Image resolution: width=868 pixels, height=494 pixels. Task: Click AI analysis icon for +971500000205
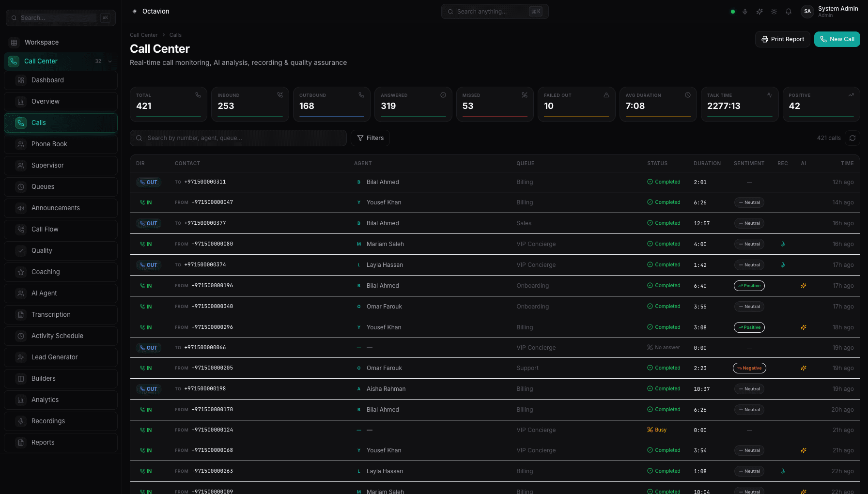point(804,368)
